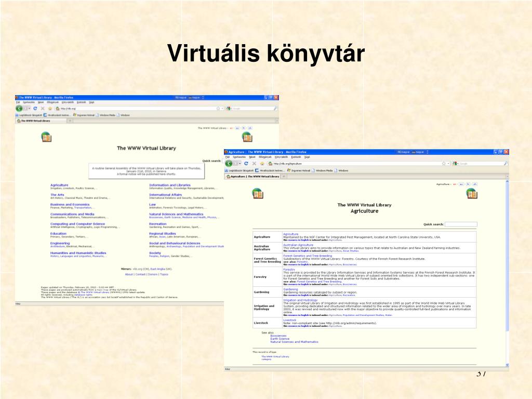
Task: Select 'Agriculture | The WWW Virtual Library' tab
Action: pyautogui.click(x=253, y=177)
